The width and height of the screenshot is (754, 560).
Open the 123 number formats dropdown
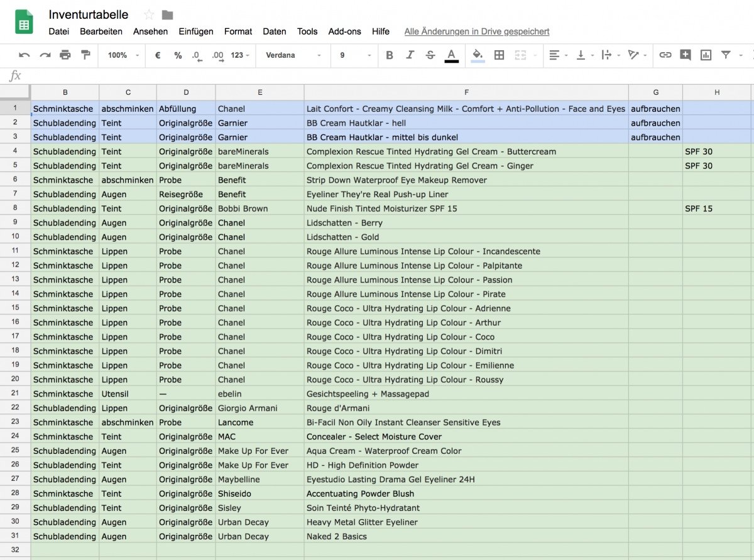pyautogui.click(x=240, y=55)
